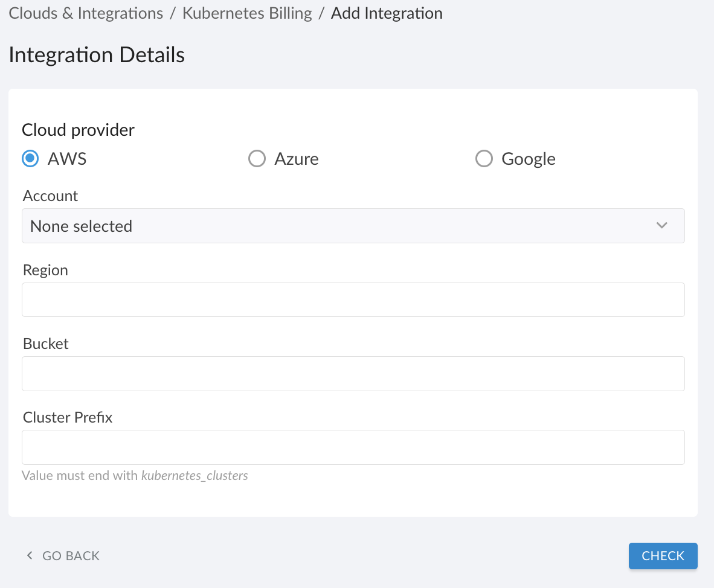Click the chevron on the Account dropdown

662,225
